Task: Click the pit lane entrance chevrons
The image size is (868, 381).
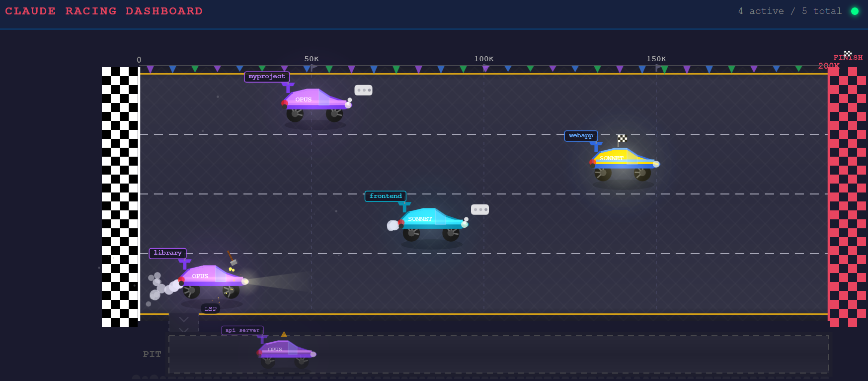Action: point(184,323)
